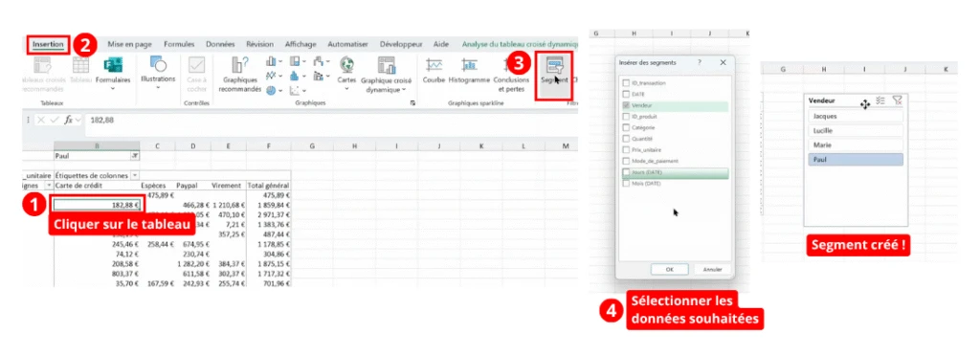Click Annuler in Insérer des segments
This screenshot has height=356, width=980.
tap(712, 269)
